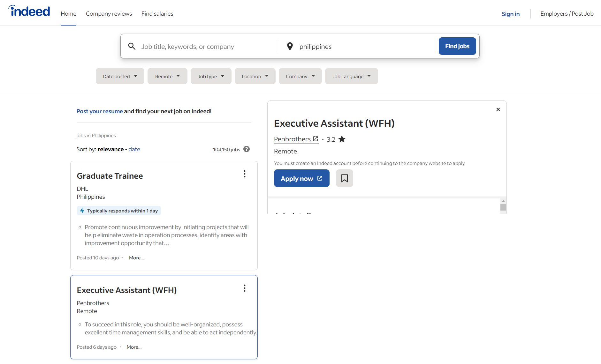Expand the Date posted filter
The width and height of the screenshot is (601, 364).
pyautogui.click(x=120, y=76)
